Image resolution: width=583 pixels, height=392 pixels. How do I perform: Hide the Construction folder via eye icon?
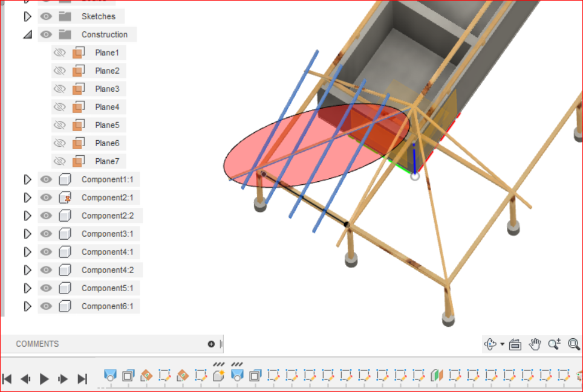pyautogui.click(x=46, y=34)
